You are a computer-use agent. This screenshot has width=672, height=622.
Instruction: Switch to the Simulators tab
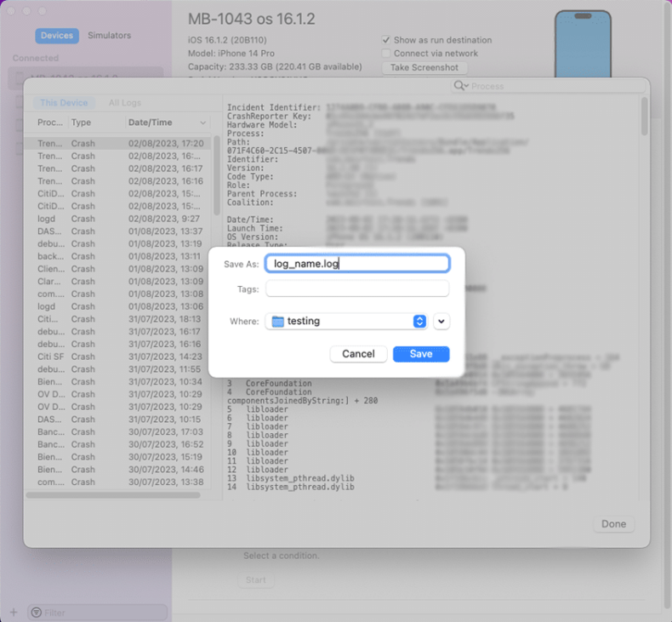point(109,36)
